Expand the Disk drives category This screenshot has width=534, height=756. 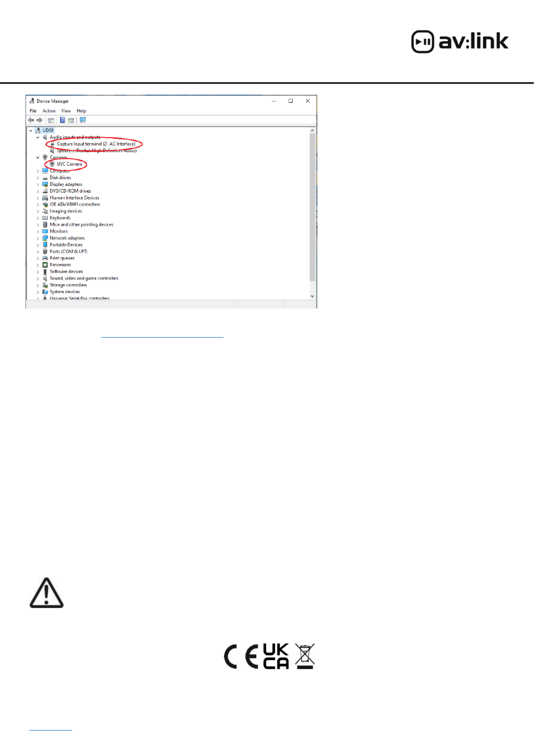(x=38, y=178)
